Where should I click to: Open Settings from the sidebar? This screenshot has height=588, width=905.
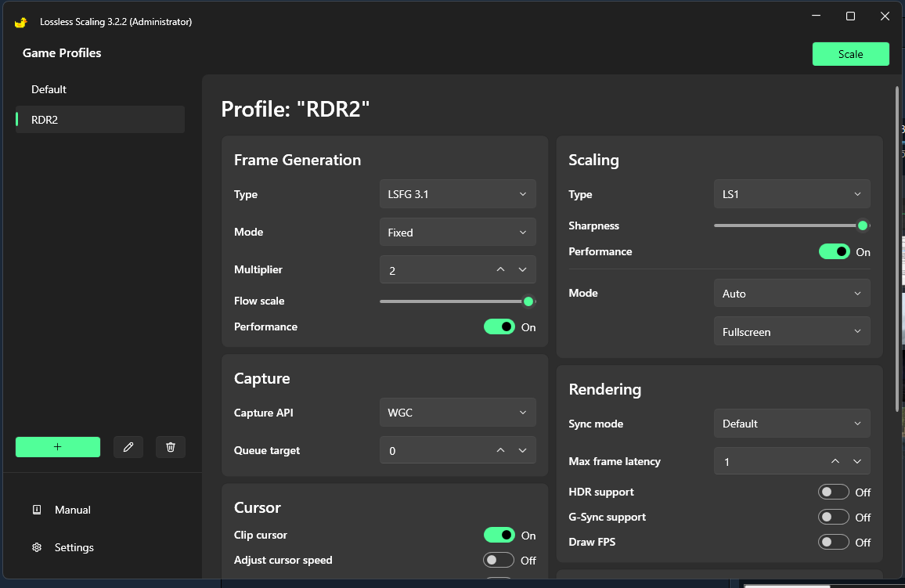[x=74, y=547]
